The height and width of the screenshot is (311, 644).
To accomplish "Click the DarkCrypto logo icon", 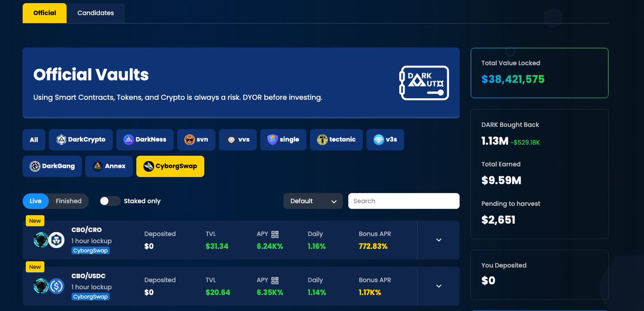I will pyautogui.click(x=61, y=139).
